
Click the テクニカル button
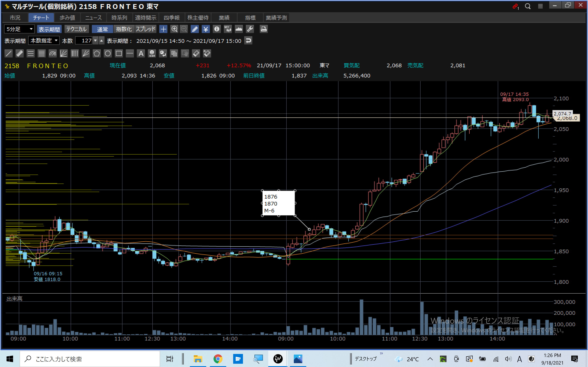[x=76, y=29]
